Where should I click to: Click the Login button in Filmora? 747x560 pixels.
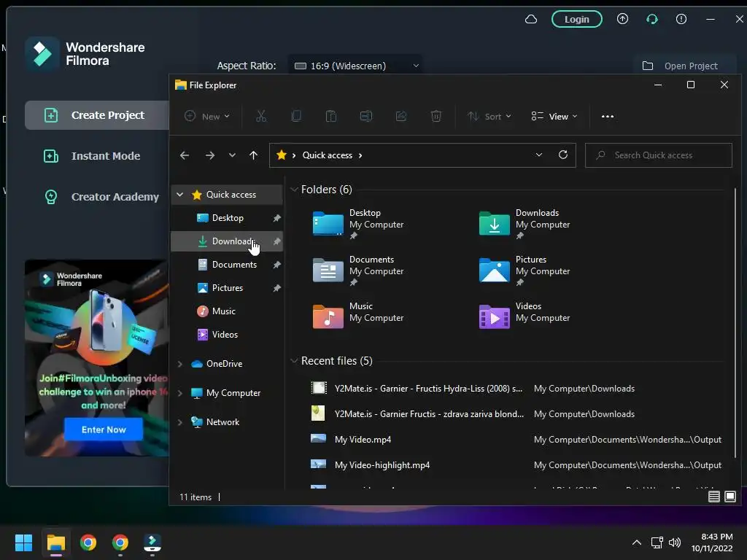tap(577, 19)
